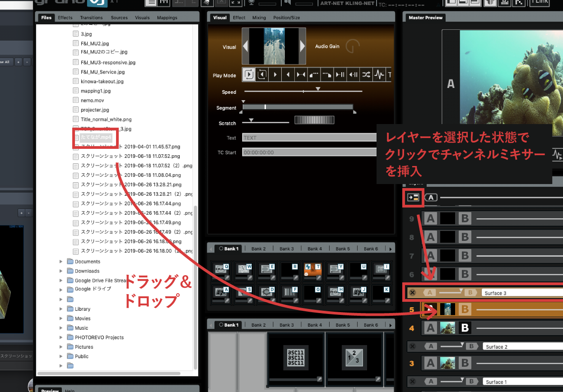The width and height of the screenshot is (563, 392).
Task: Select the backward loop play mode
Action: click(x=262, y=75)
